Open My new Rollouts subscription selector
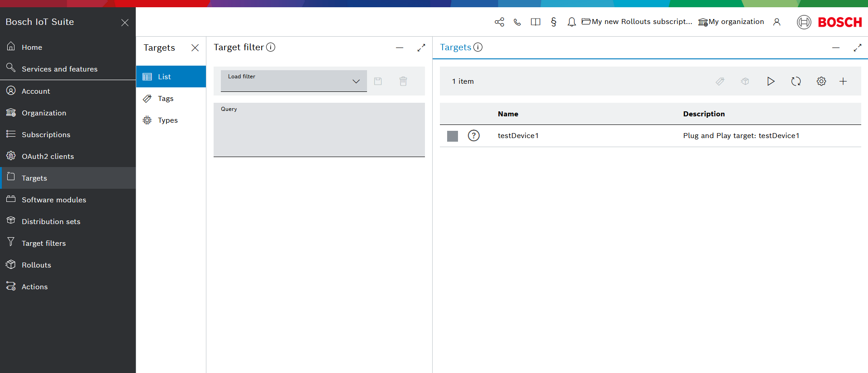 coord(637,22)
